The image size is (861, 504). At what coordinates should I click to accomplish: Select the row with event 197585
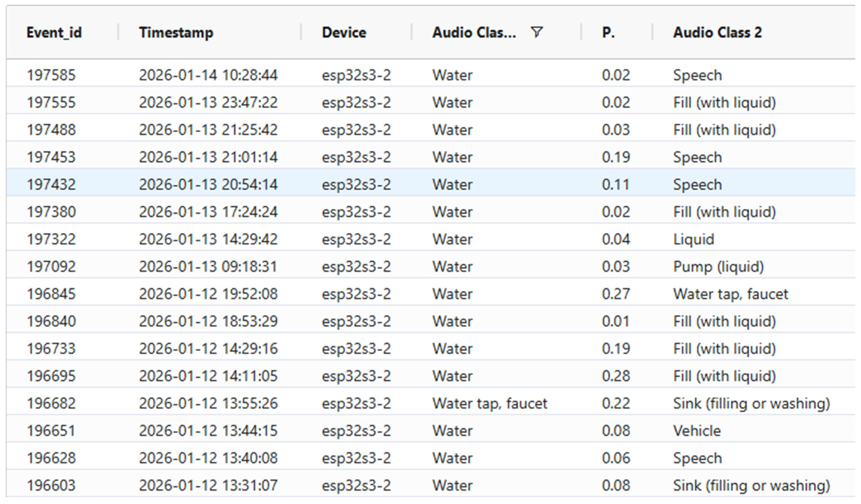click(431, 74)
